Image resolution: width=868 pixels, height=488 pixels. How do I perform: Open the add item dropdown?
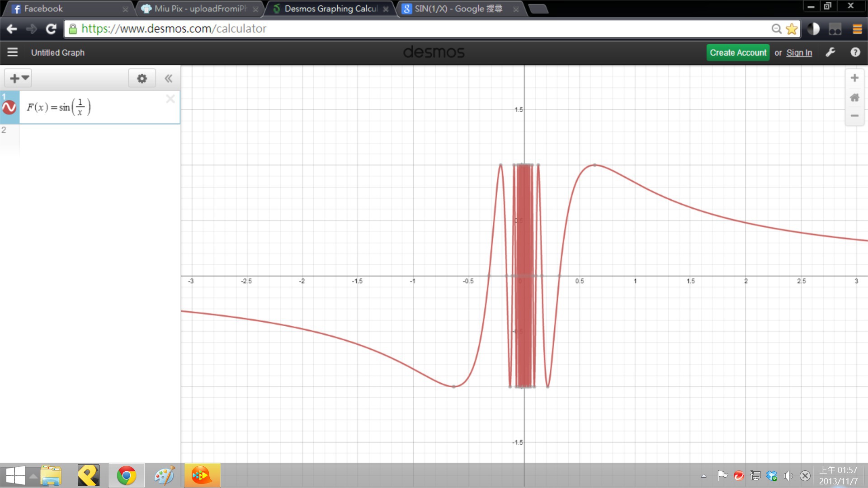point(19,78)
